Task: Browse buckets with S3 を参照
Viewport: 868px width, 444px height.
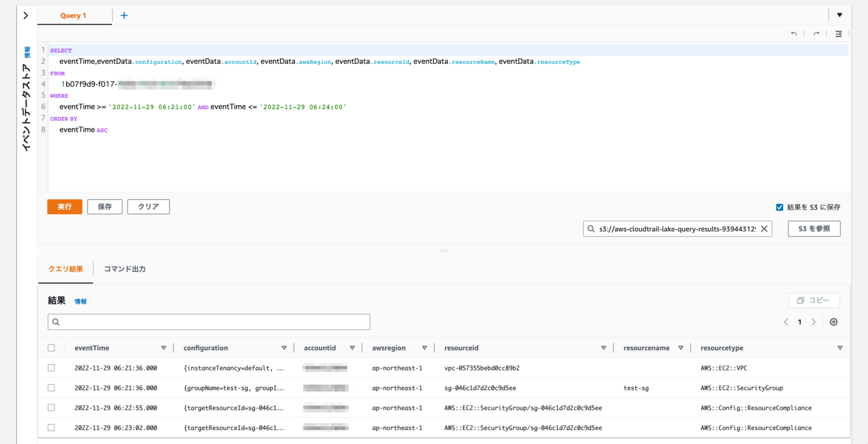Action: coord(814,229)
